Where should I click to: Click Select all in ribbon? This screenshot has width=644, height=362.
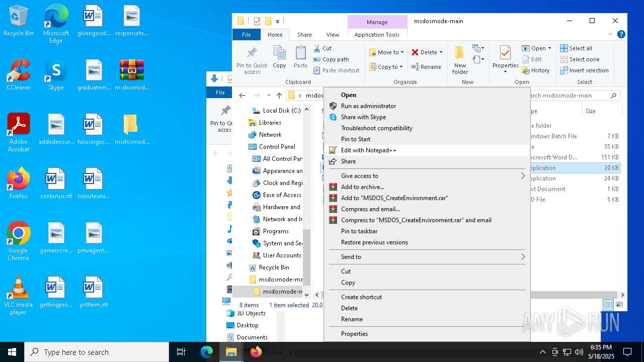click(577, 48)
